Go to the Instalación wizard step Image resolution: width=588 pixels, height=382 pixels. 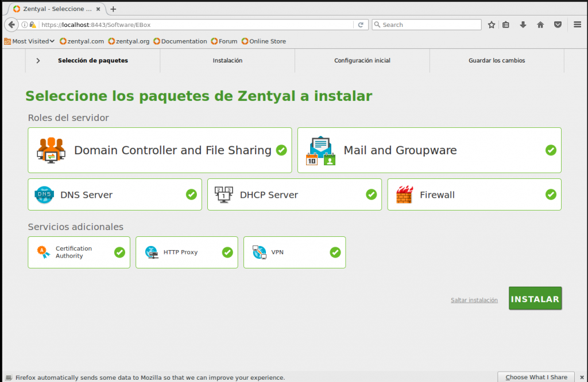(227, 61)
